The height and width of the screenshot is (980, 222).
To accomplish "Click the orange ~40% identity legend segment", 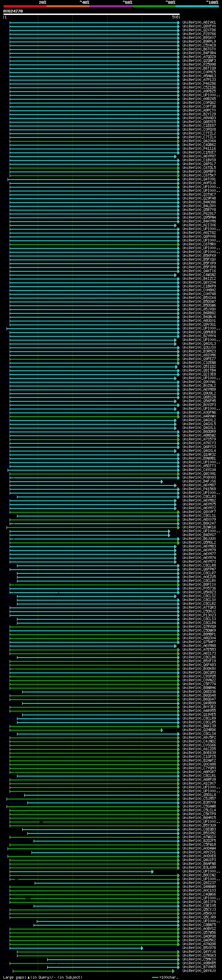I will (68, 6).
